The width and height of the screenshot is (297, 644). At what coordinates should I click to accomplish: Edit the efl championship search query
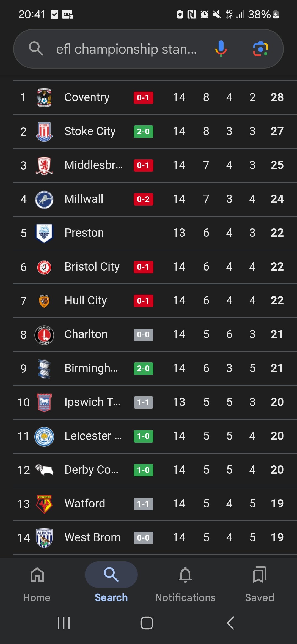126,49
